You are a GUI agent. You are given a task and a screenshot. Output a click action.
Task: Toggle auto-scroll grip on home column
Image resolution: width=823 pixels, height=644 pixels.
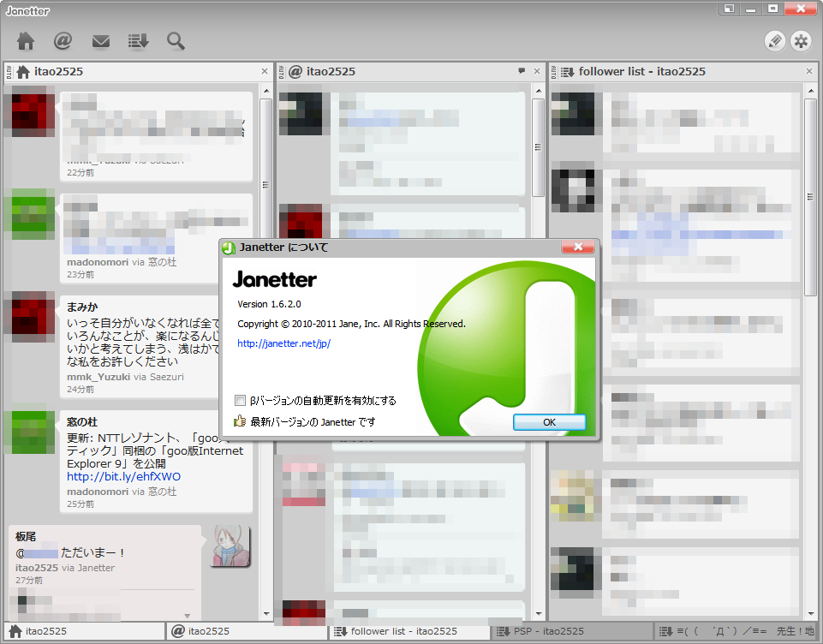point(9,72)
